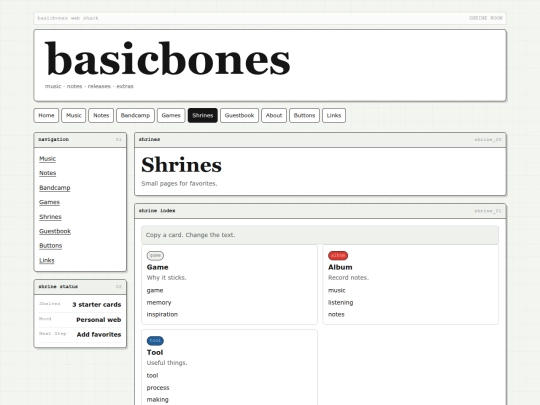
Task: Open the Game card heading
Action: [157, 267]
